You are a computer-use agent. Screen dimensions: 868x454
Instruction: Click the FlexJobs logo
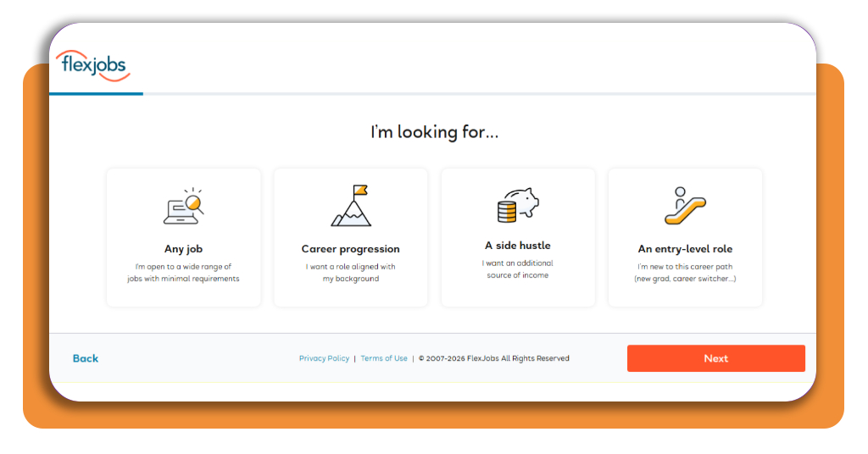(x=93, y=66)
